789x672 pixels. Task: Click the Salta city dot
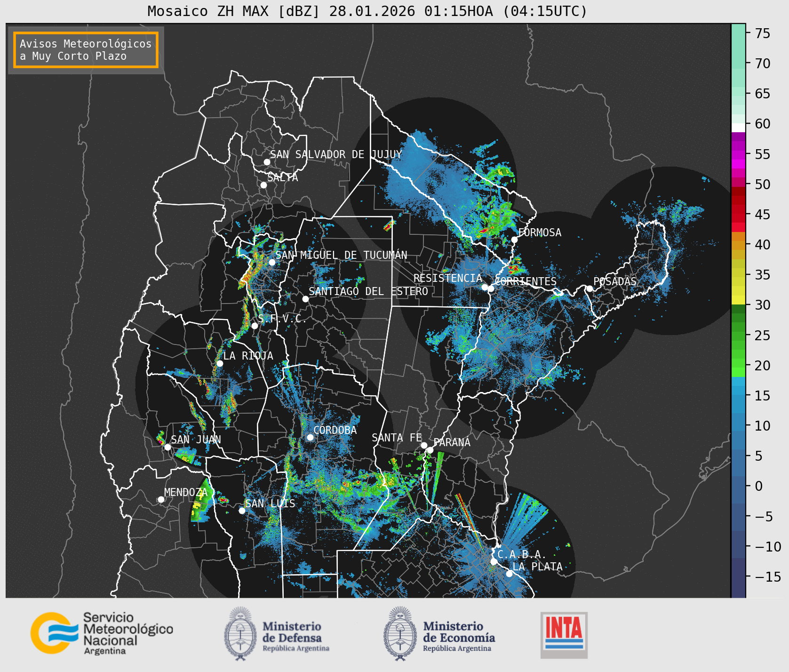point(263,185)
